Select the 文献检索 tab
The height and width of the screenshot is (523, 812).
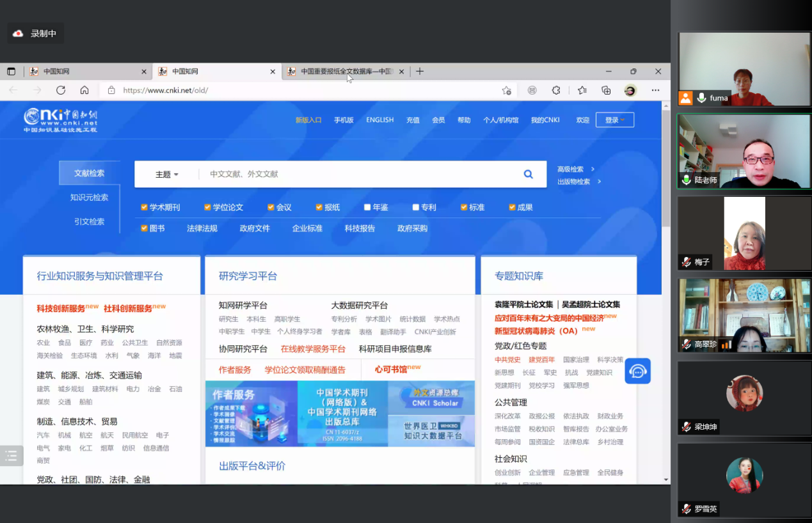click(89, 173)
